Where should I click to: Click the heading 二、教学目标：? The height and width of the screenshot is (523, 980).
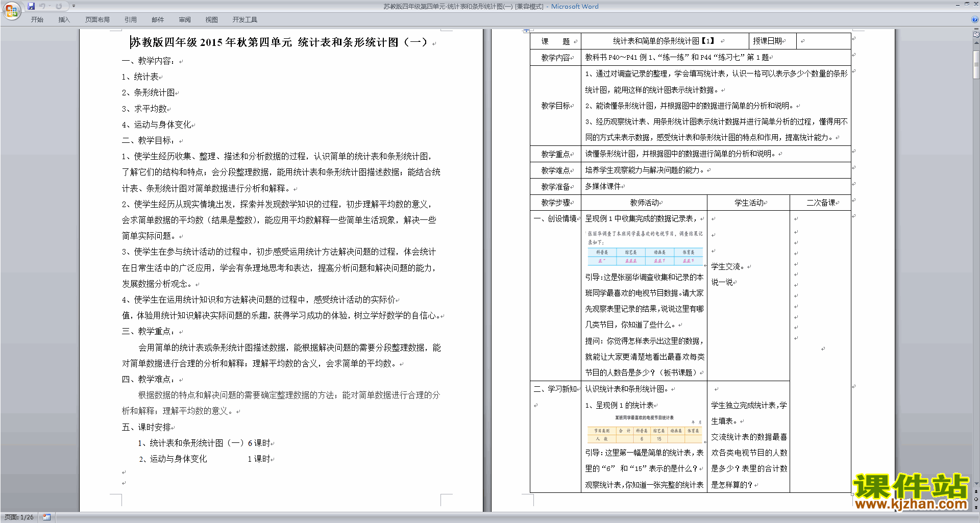(x=148, y=140)
